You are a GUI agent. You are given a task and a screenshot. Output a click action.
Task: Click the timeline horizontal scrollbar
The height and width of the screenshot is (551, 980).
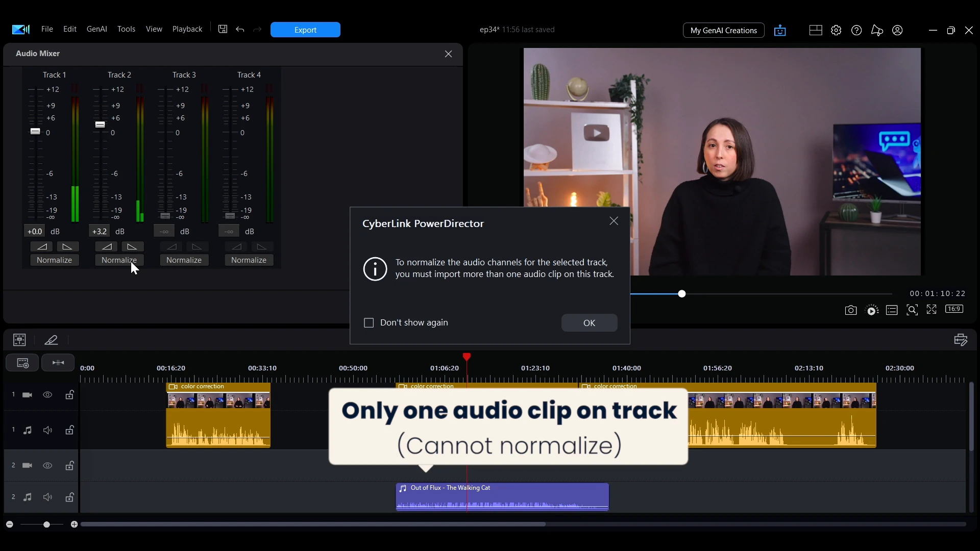pos(313,524)
